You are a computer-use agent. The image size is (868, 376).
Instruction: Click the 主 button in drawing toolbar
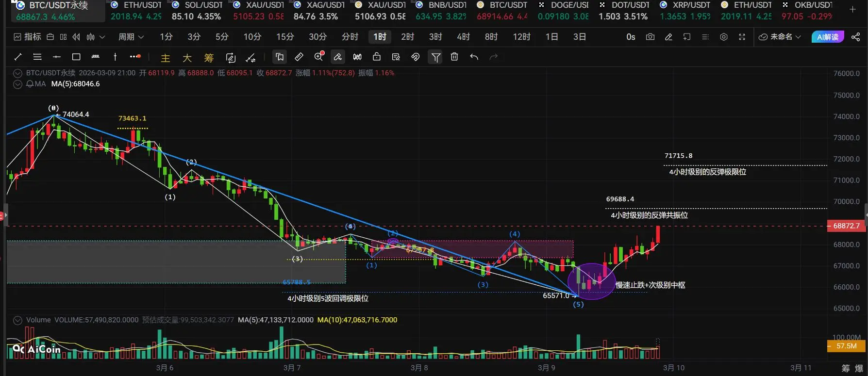[x=166, y=58]
